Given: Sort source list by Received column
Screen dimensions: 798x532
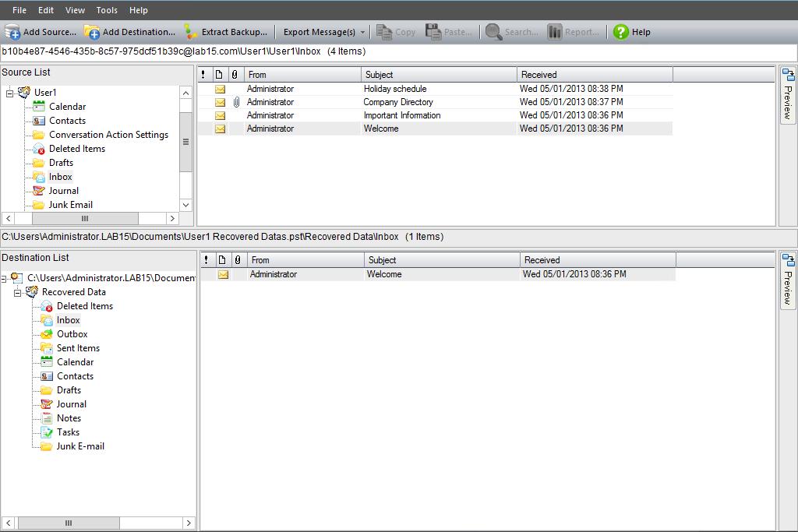Looking at the screenshot, I should 595,75.
